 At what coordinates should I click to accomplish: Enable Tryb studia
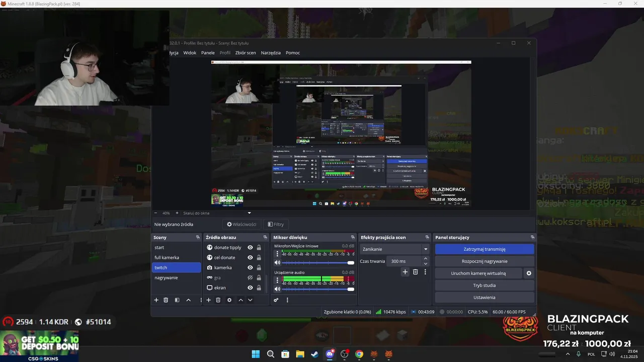[x=485, y=286]
